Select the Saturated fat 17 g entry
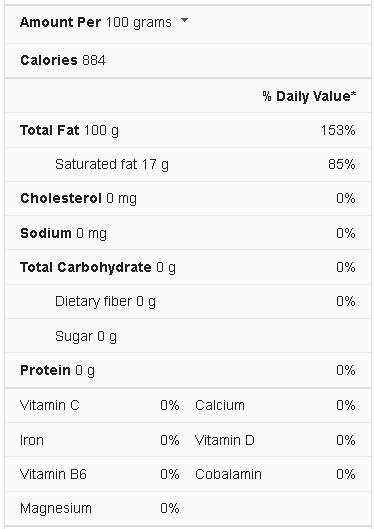375x529 pixels. (x=112, y=165)
